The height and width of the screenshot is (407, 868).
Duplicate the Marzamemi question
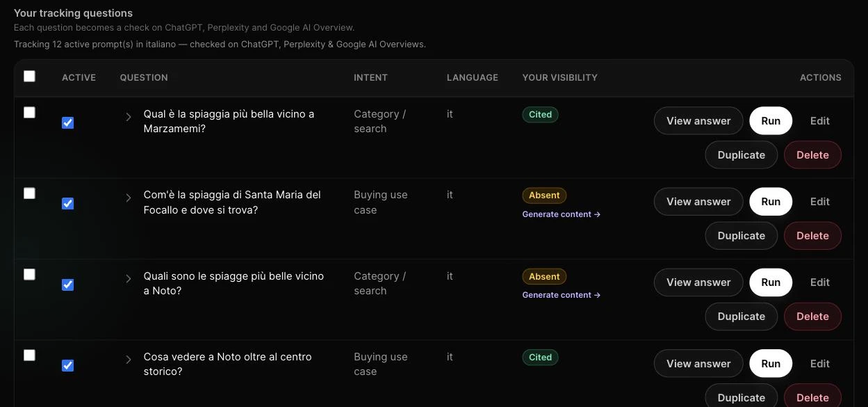742,155
